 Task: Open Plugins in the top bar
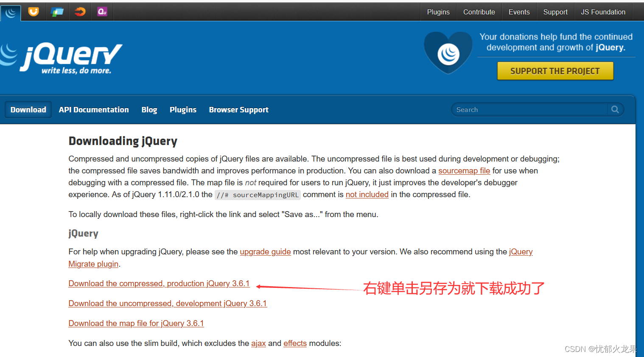pyautogui.click(x=438, y=12)
